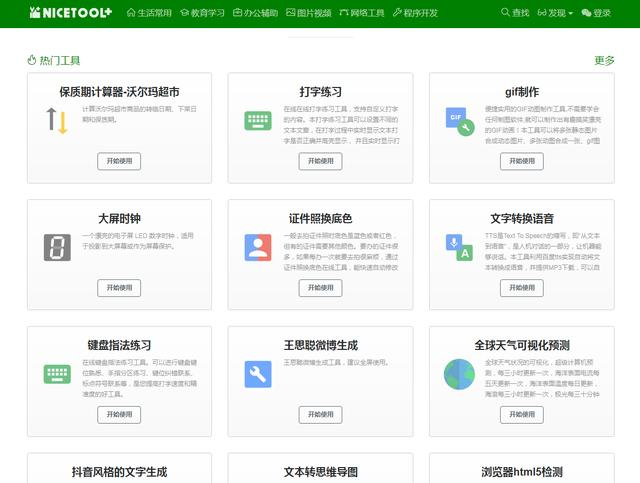Click 开始使用 under gif制作

tap(522, 161)
